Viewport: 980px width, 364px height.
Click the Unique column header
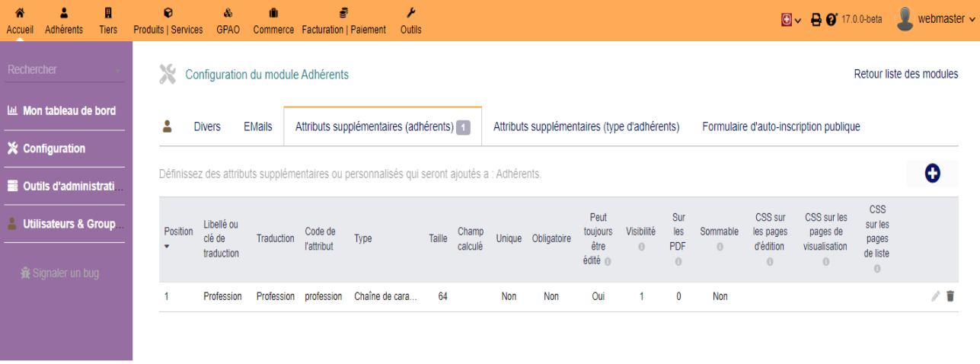509,238
